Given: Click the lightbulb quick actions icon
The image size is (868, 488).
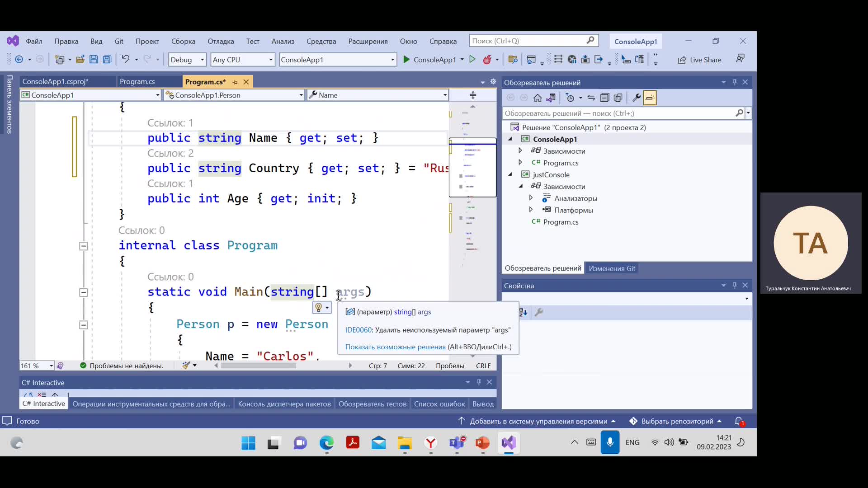Looking at the screenshot, I should [319, 308].
